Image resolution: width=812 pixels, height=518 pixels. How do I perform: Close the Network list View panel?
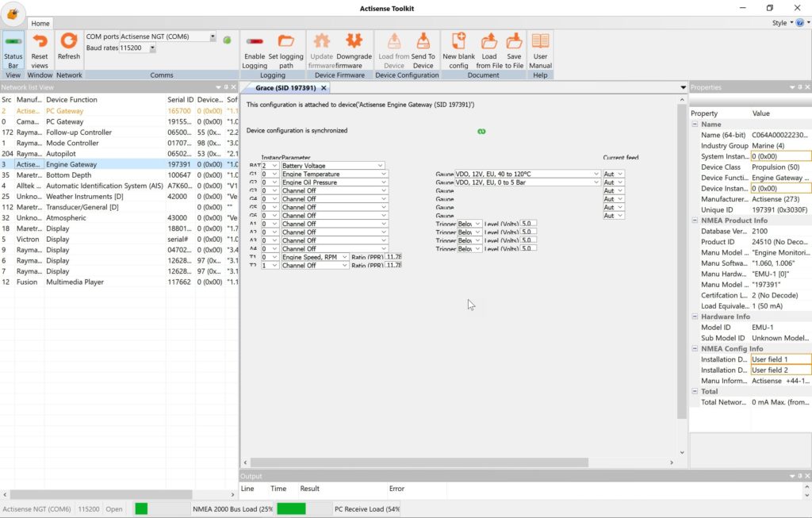[234, 87]
